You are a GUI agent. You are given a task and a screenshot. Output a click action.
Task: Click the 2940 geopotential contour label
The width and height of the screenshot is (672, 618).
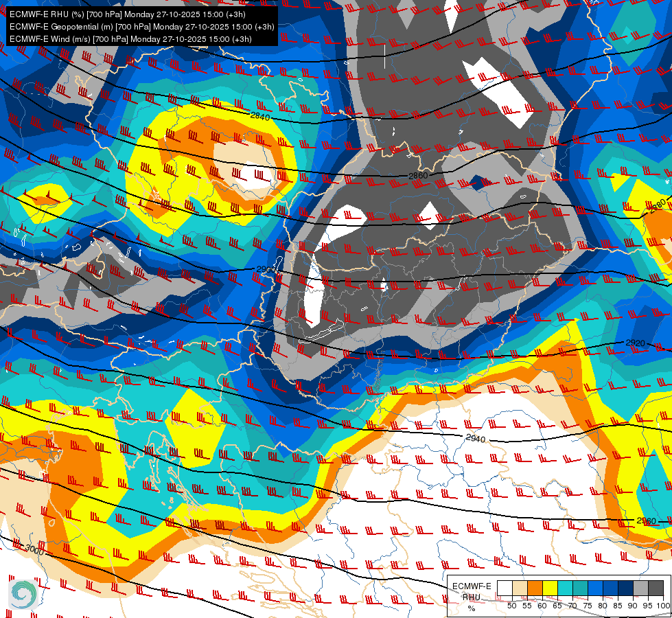click(475, 438)
